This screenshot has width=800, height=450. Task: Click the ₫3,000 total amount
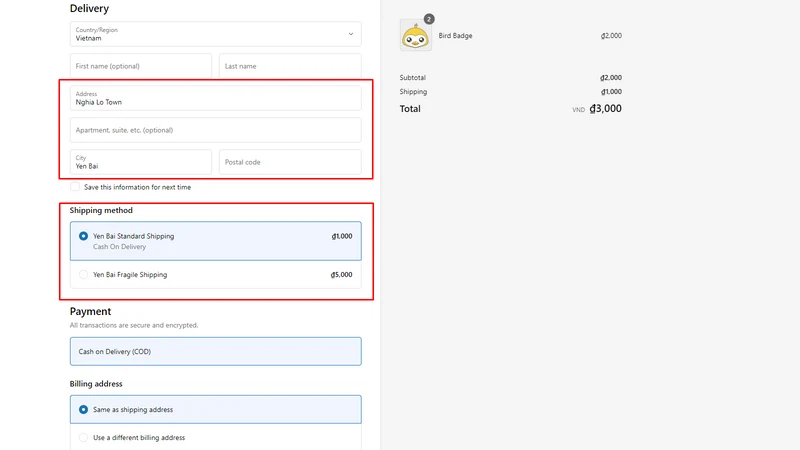605,109
